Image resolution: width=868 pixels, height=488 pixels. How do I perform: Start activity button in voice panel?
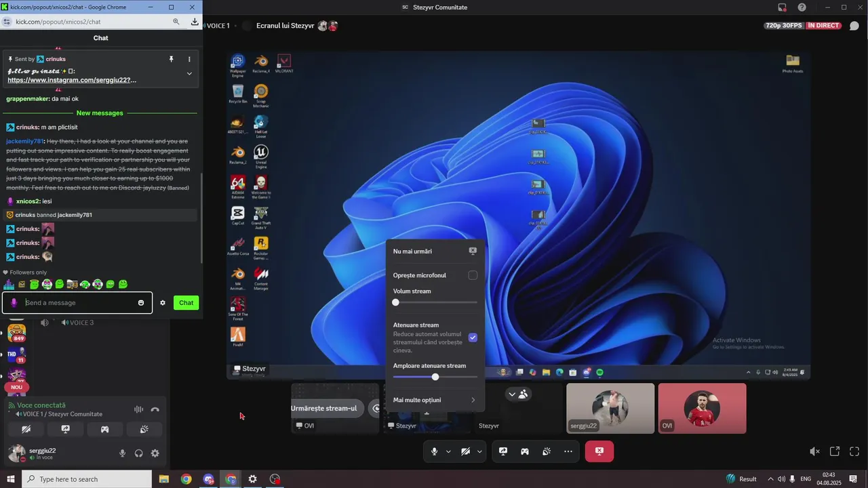105,429
